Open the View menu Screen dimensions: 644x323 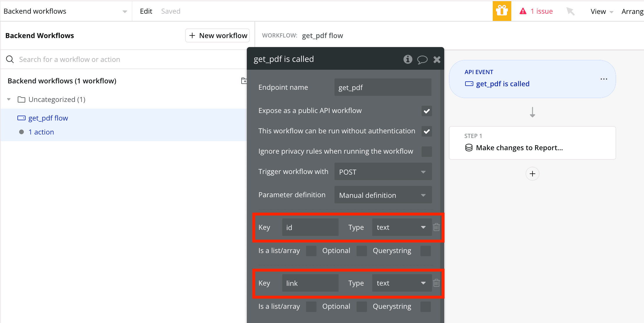pos(601,11)
